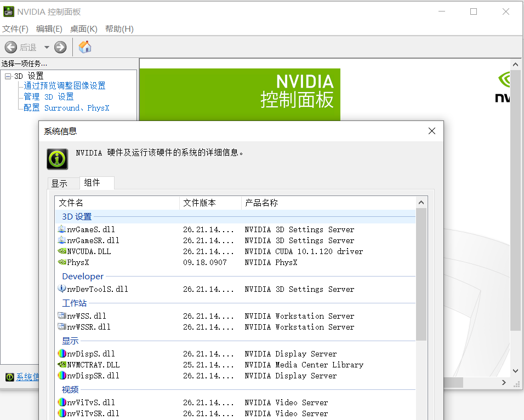This screenshot has height=420, width=524.
Task: Click the nvGameS.dll file icon
Action: tap(62, 229)
